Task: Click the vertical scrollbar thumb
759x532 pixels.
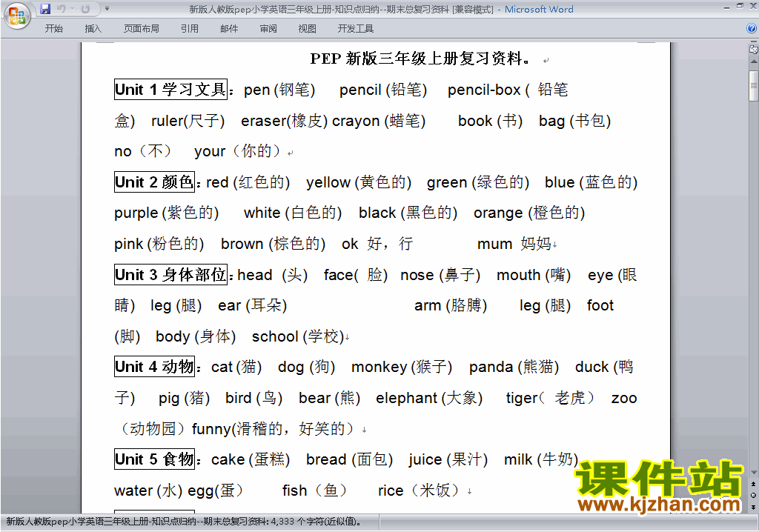Action: (x=754, y=85)
